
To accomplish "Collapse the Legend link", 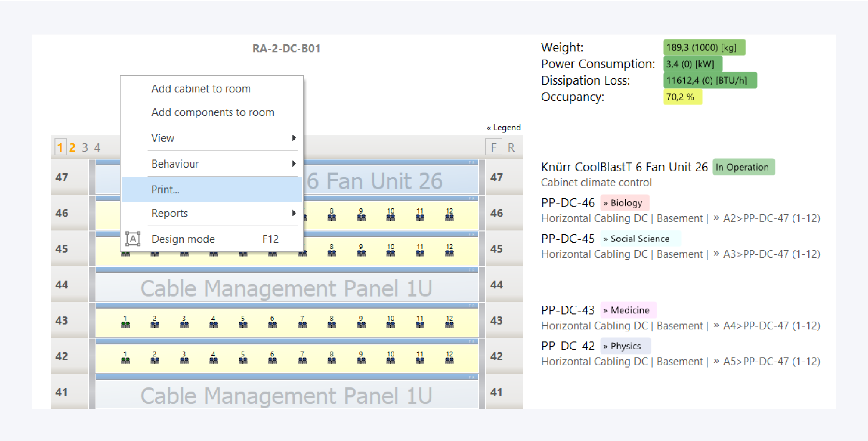I will (x=504, y=128).
